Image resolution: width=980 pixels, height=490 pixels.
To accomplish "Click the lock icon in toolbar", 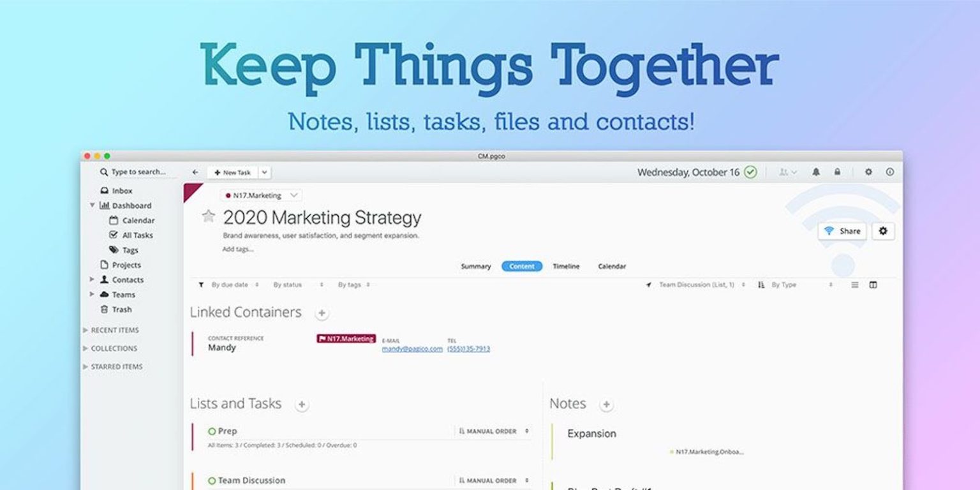I will click(837, 172).
